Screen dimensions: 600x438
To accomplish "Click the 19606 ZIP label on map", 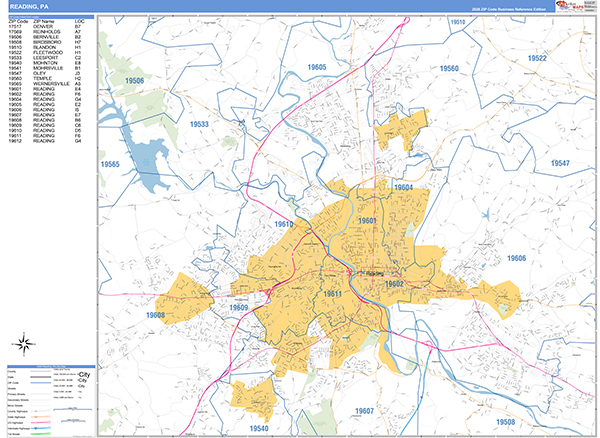I will point(516,258).
